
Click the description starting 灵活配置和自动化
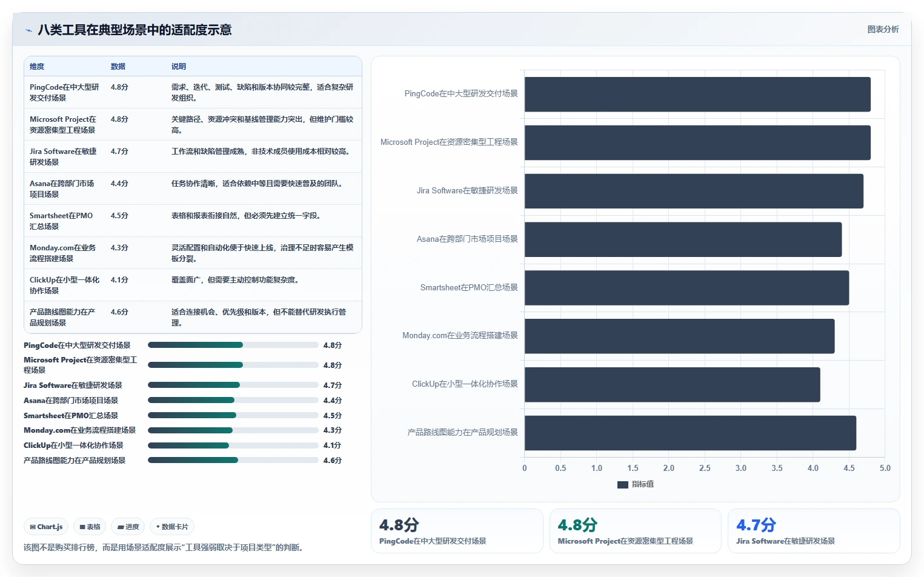pos(262,253)
